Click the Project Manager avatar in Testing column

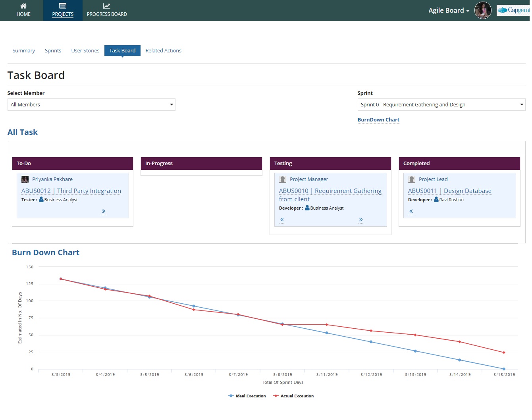[x=282, y=179]
